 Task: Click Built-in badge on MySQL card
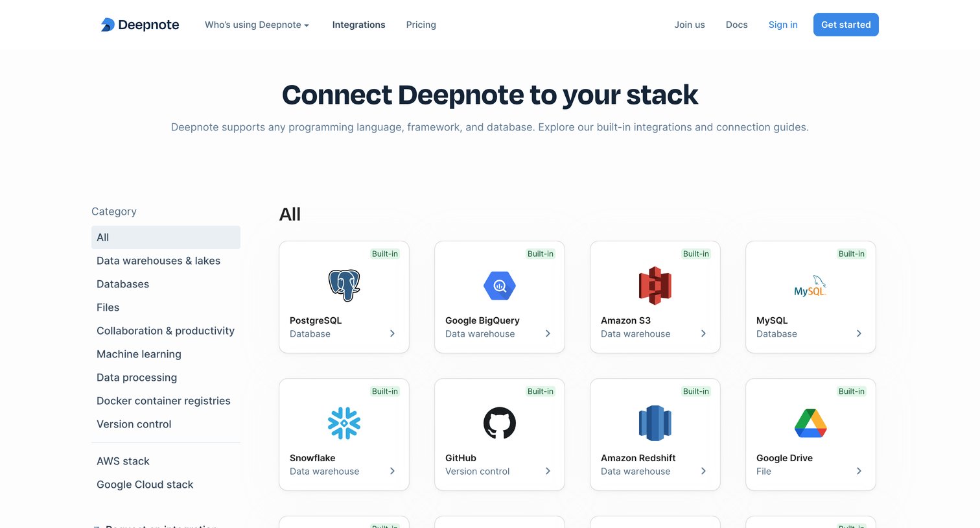coord(852,254)
